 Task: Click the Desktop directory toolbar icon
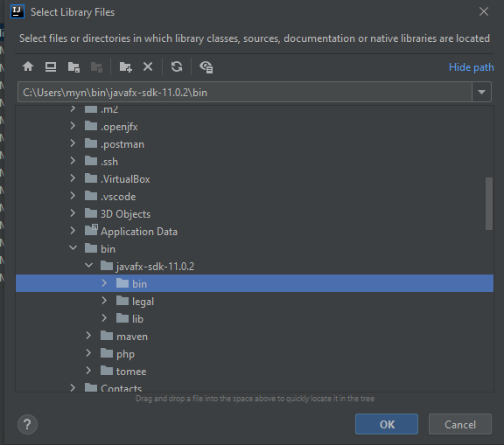tap(51, 66)
